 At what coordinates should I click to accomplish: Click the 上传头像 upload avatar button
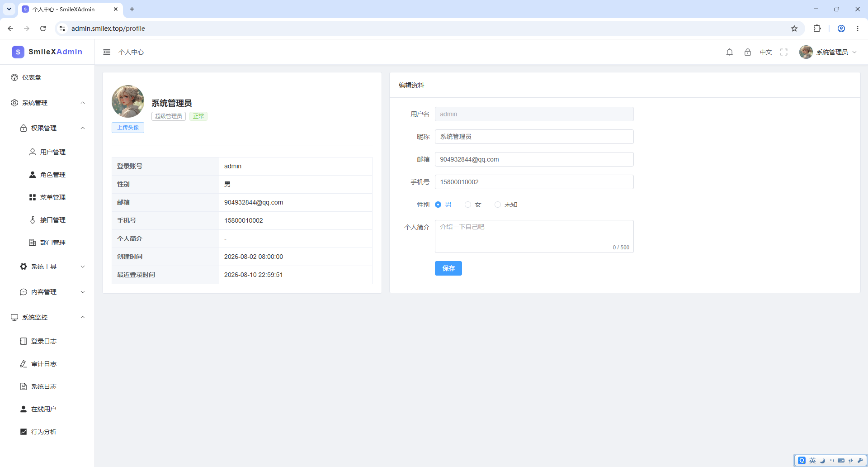click(128, 128)
